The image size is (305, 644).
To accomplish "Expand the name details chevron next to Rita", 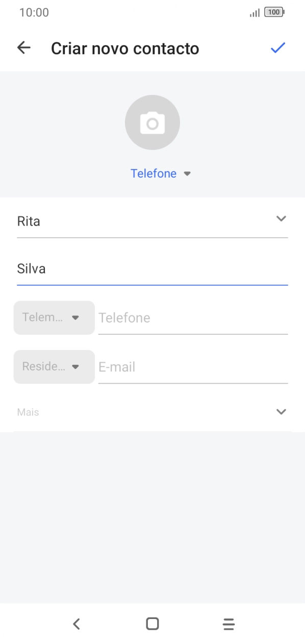I will [281, 218].
